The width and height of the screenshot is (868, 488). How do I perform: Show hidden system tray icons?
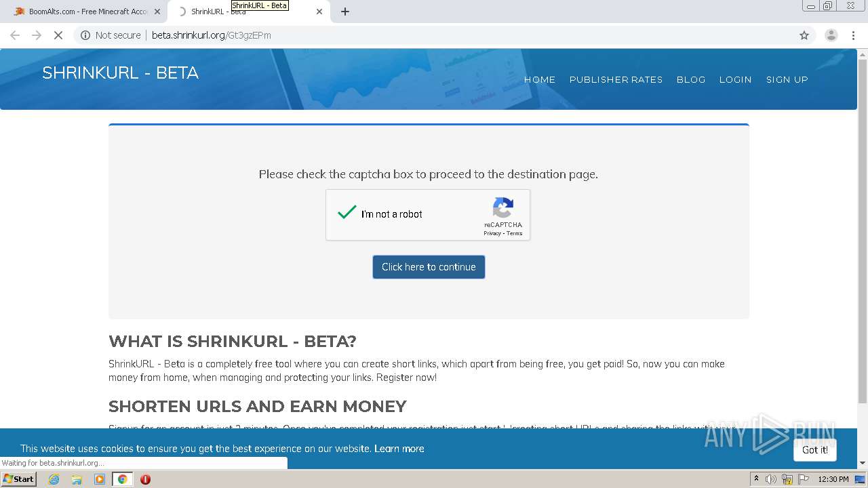(x=756, y=479)
